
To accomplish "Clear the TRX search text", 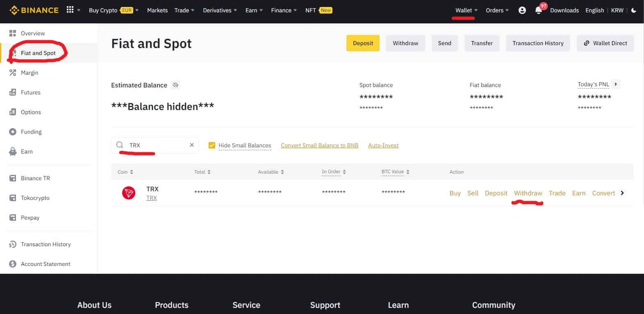I will 191,145.
